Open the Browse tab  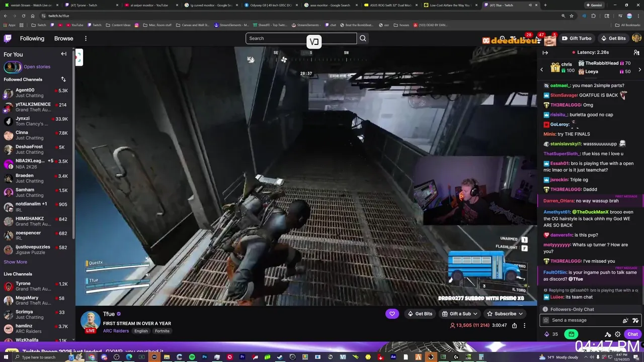point(64,38)
